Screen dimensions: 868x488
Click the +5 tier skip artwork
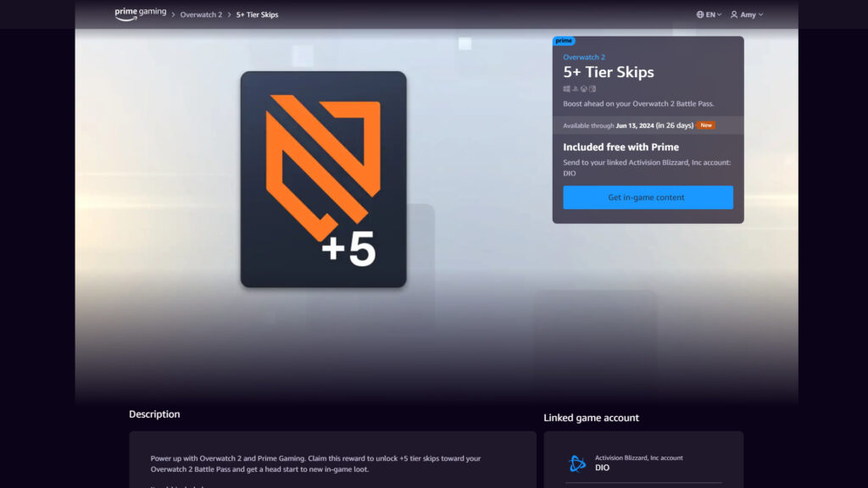click(x=323, y=180)
